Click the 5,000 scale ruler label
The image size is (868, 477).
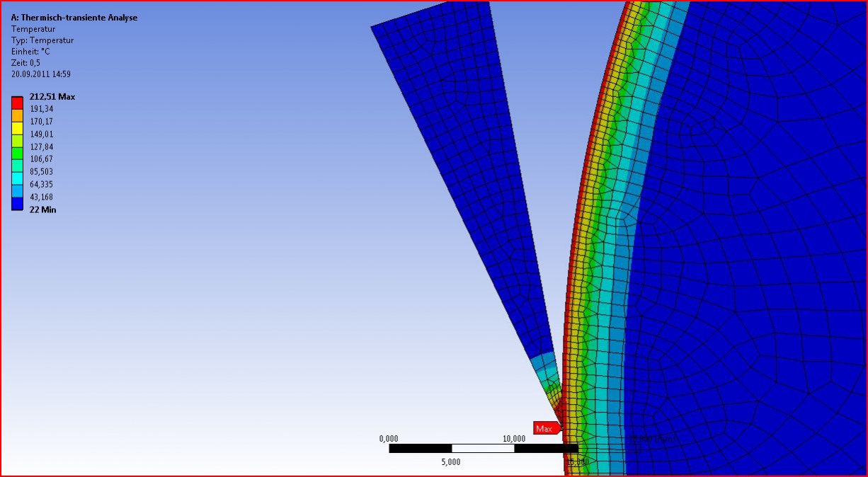pyautogui.click(x=451, y=462)
